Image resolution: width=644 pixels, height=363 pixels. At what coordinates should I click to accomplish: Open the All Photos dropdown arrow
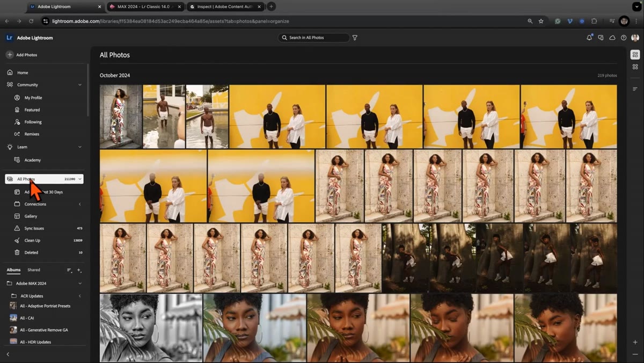click(80, 179)
